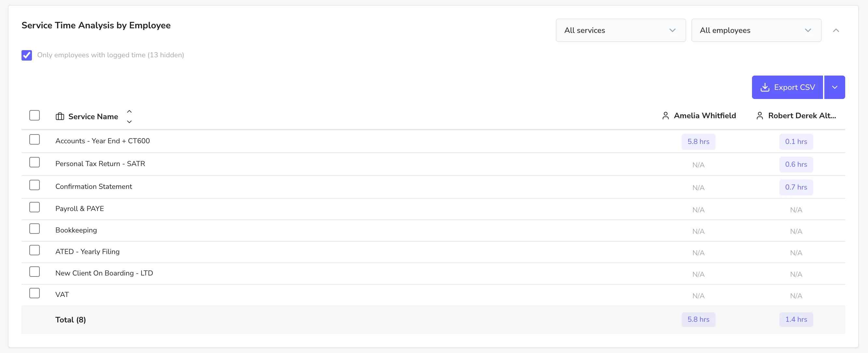Click the VAT service name
Viewport: 868px width, 353px height.
coord(62,295)
